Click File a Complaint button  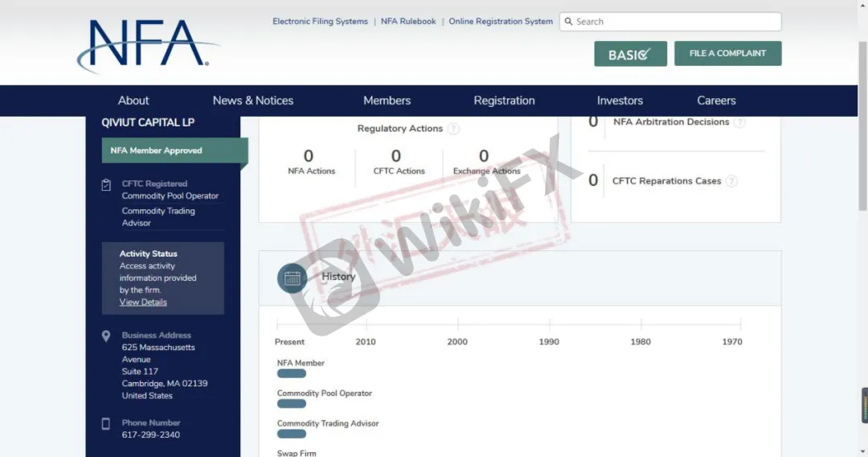pos(728,53)
